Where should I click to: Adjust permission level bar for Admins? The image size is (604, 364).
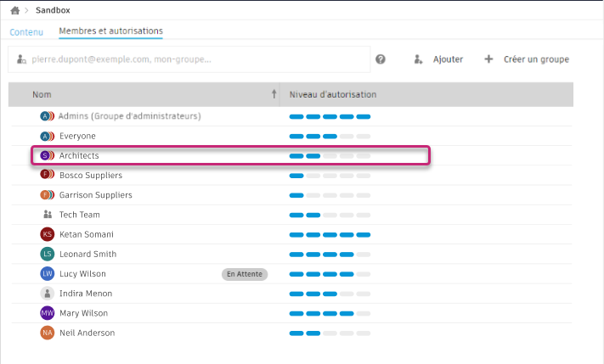[x=330, y=116]
